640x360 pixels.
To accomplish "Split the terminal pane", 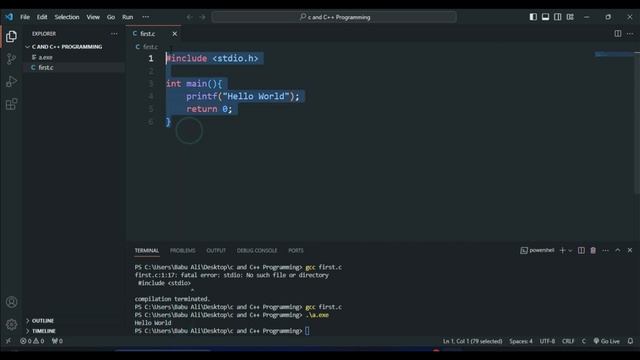I will pos(581,250).
